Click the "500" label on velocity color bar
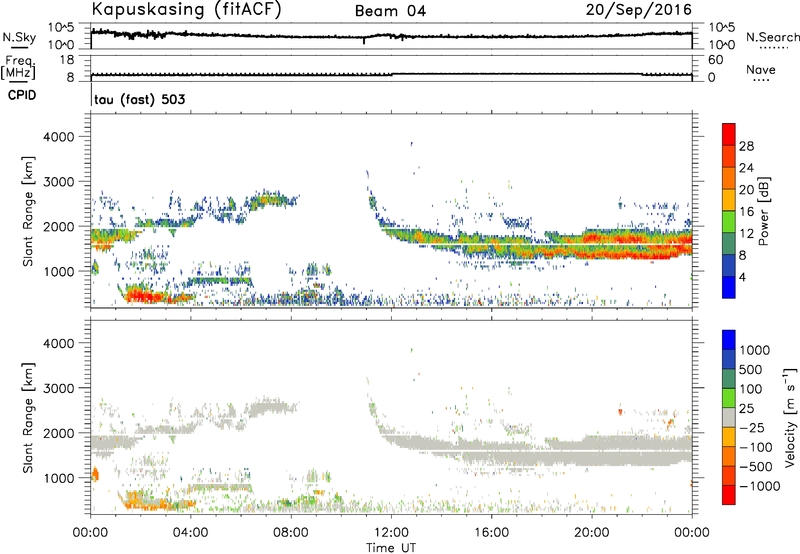800x554 pixels. coord(751,370)
